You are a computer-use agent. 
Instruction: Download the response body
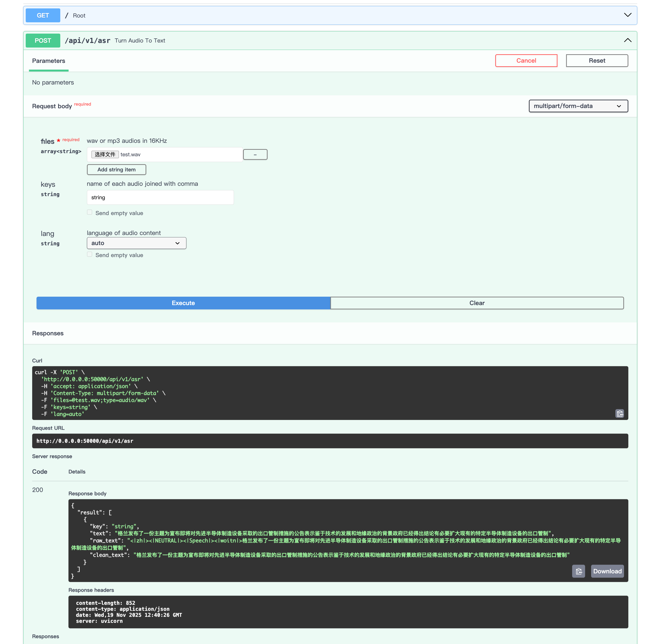[x=607, y=571]
